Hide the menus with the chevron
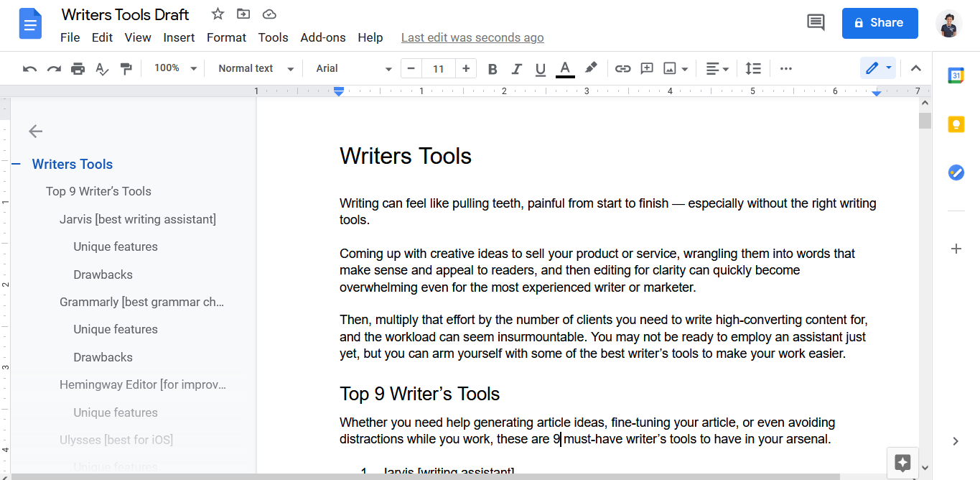This screenshot has height=480, width=980. (916, 69)
